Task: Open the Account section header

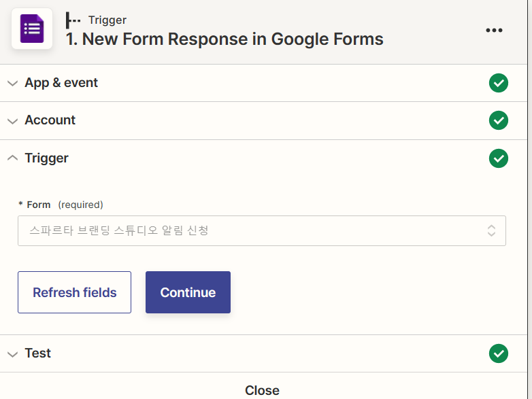Action: [x=264, y=120]
